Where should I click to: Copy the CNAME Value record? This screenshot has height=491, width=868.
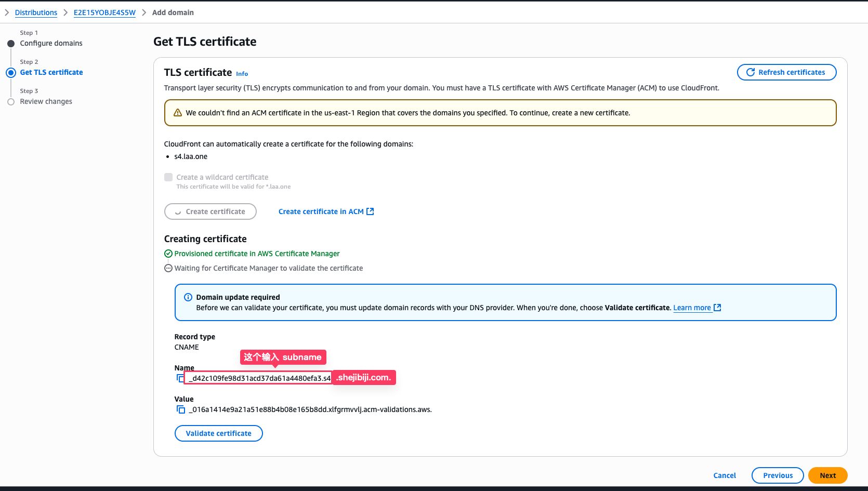tap(180, 409)
